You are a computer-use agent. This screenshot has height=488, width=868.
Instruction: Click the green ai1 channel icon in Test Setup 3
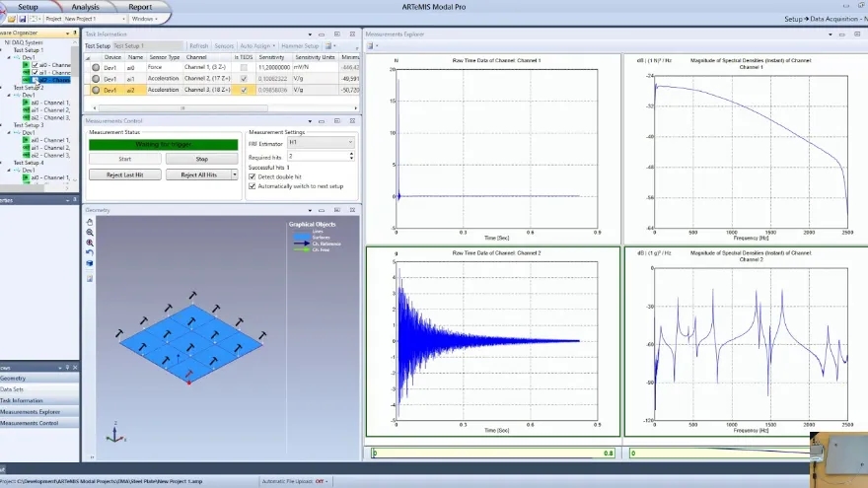[x=26, y=148]
